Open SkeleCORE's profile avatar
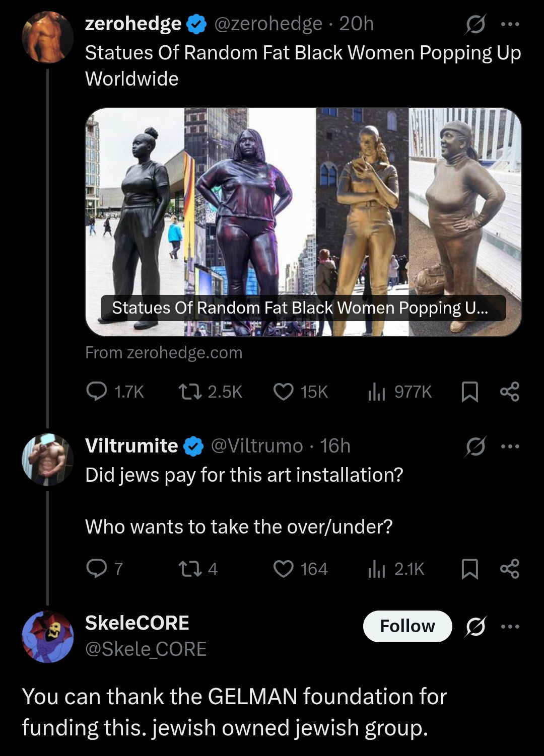The width and height of the screenshot is (544, 756). 48,636
